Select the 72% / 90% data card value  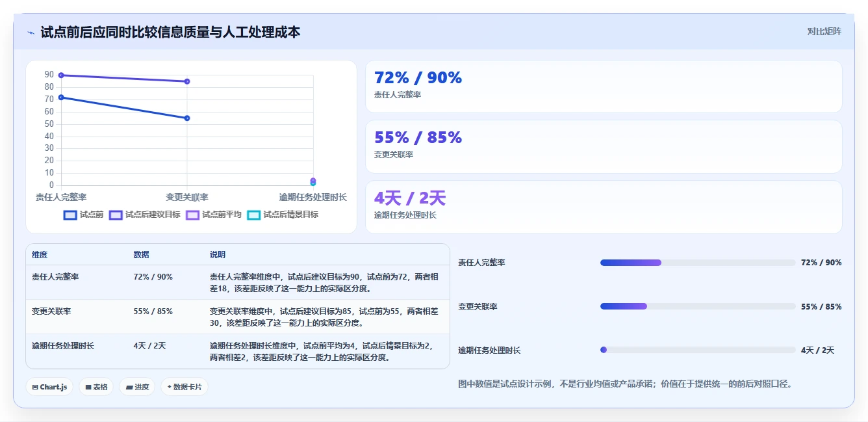click(418, 77)
